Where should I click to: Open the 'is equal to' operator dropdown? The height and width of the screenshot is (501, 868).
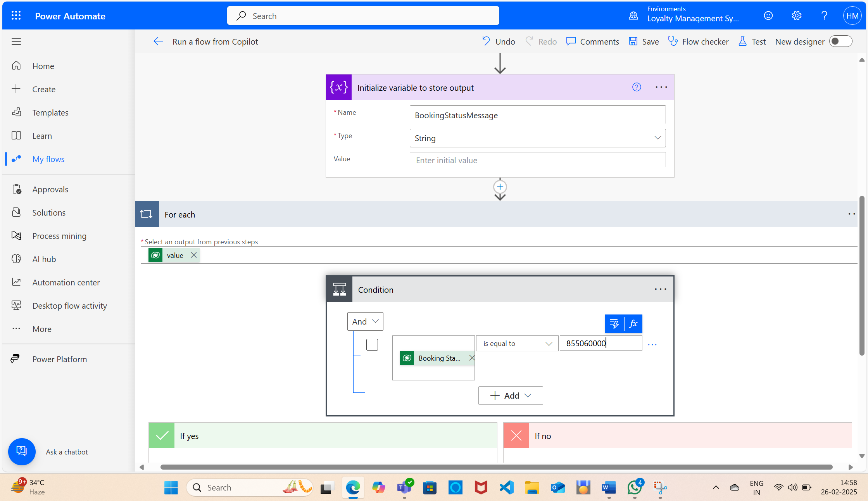[x=517, y=344]
